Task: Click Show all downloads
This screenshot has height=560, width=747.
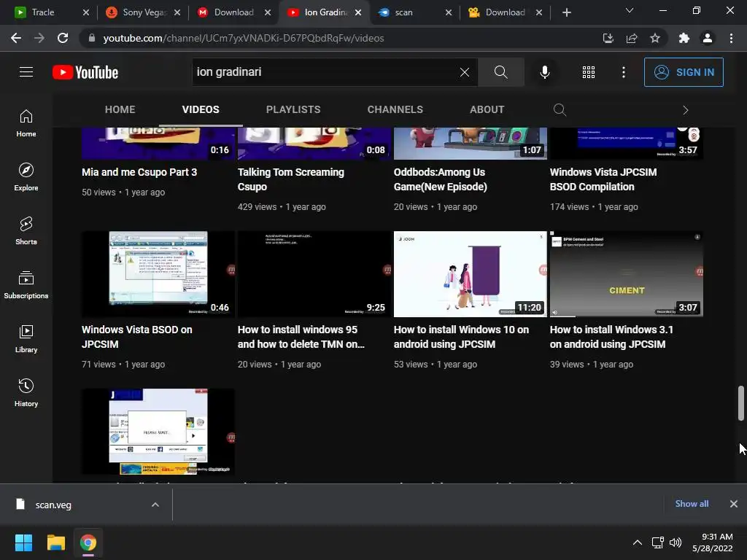Action: (x=692, y=504)
